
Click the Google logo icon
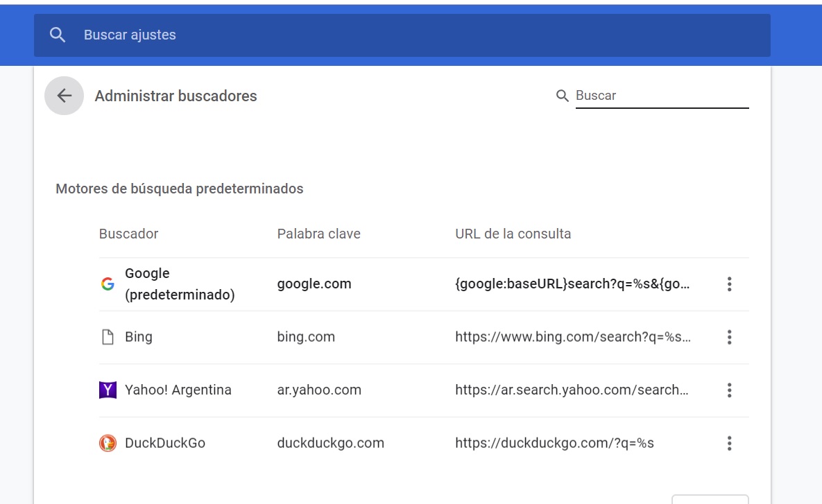coord(108,284)
